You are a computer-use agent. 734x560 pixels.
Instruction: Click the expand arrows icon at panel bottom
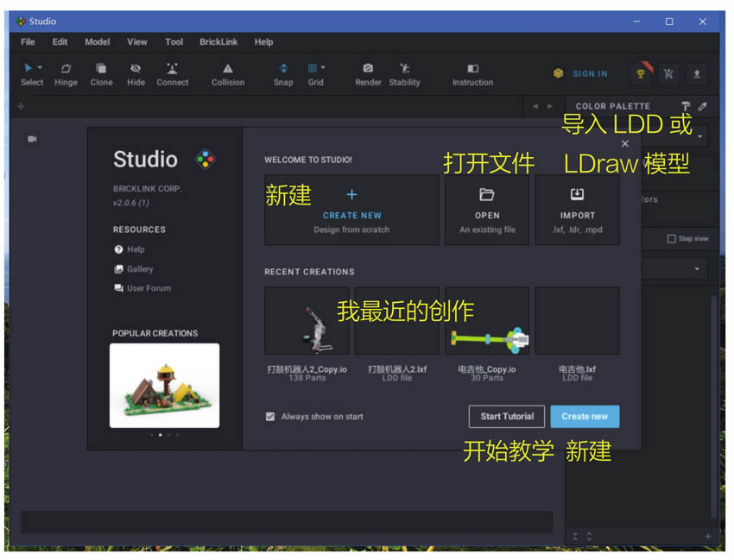pos(589,536)
